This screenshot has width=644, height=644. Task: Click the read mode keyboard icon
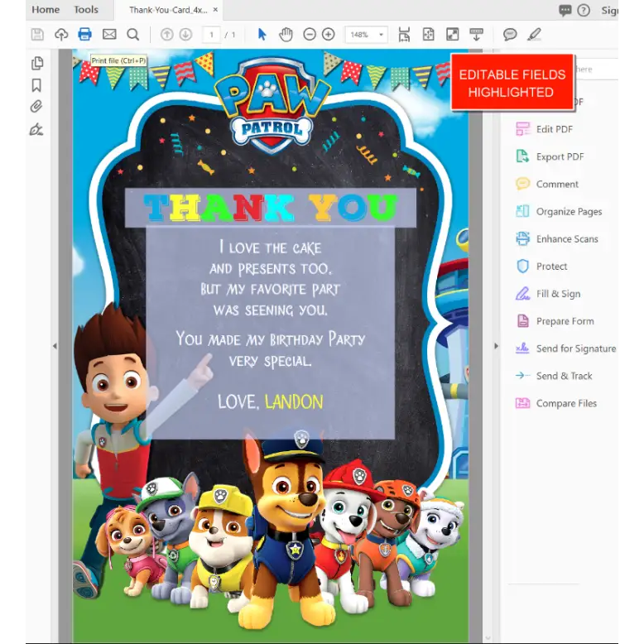point(477,35)
